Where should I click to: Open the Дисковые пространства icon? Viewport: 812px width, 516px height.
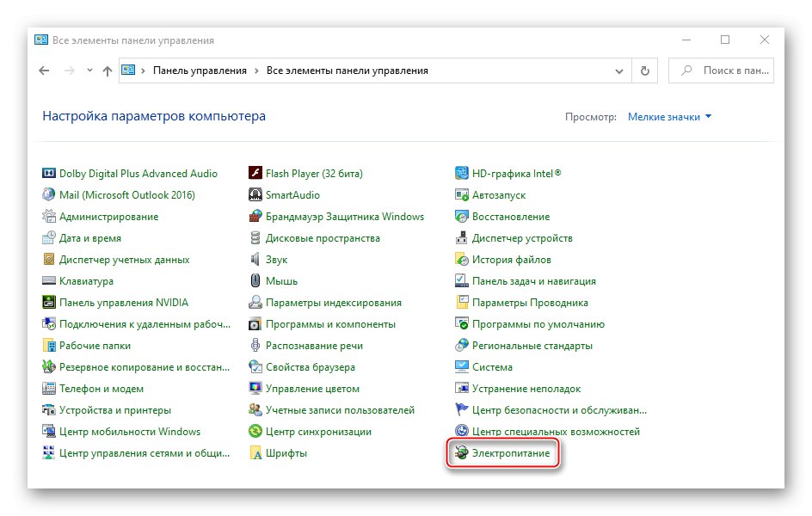(x=255, y=238)
